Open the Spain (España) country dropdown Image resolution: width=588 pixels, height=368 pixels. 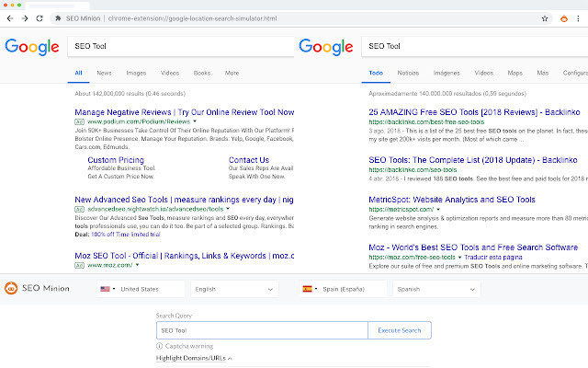[343, 289]
